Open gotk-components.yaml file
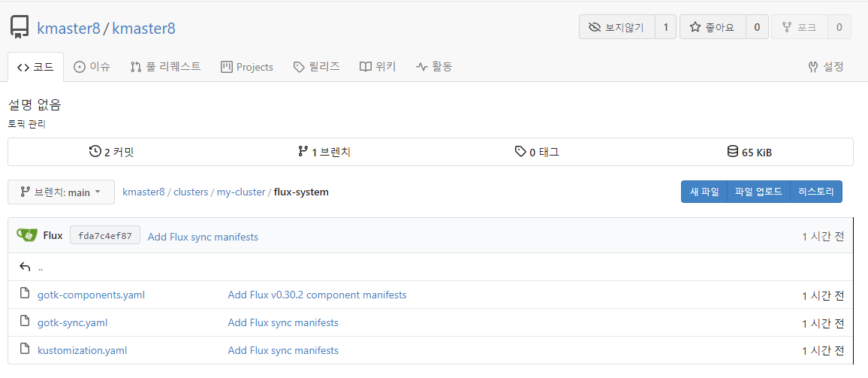This screenshot has width=868, height=378. pyautogui.click(x=92, y=295)
